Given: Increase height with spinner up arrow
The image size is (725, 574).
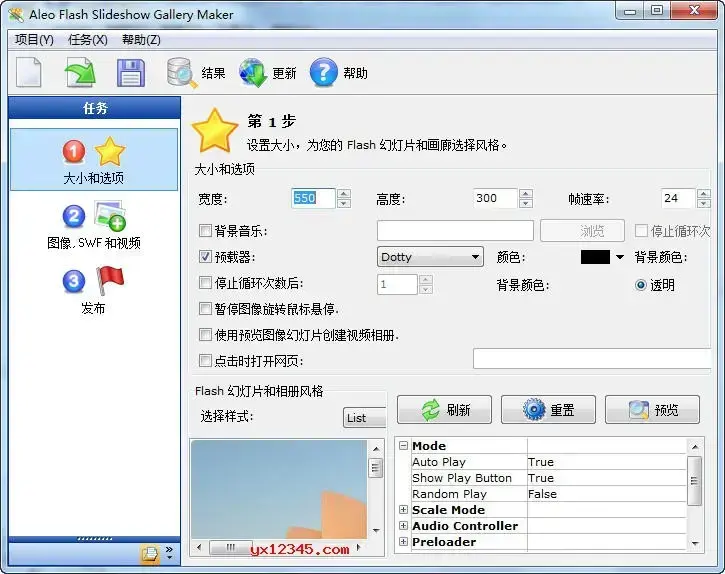Looking at the screenshot, I should pos(526,193).
